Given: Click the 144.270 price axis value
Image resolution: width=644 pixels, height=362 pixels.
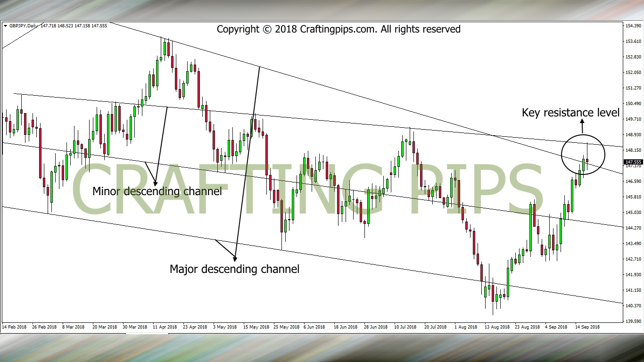Looking at the screenshot, I should [x=634, y=228].
